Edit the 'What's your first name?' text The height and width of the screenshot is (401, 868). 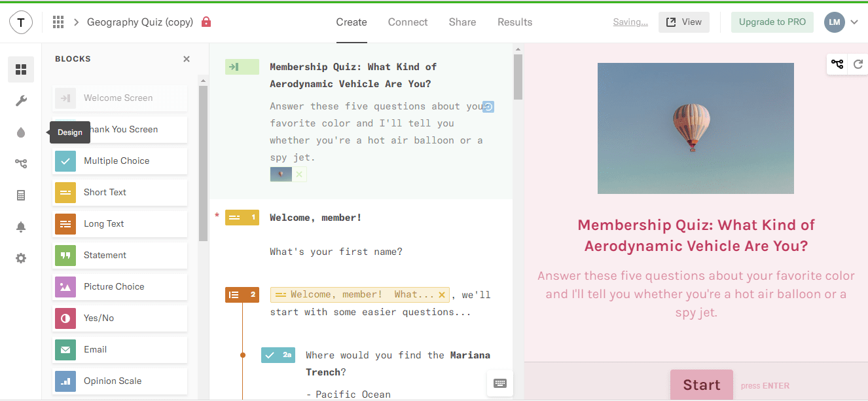click(336, 252)
